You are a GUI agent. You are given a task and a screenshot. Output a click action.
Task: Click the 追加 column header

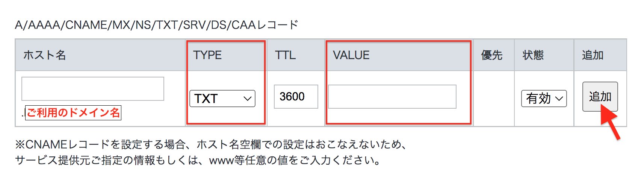coord(593,55)
